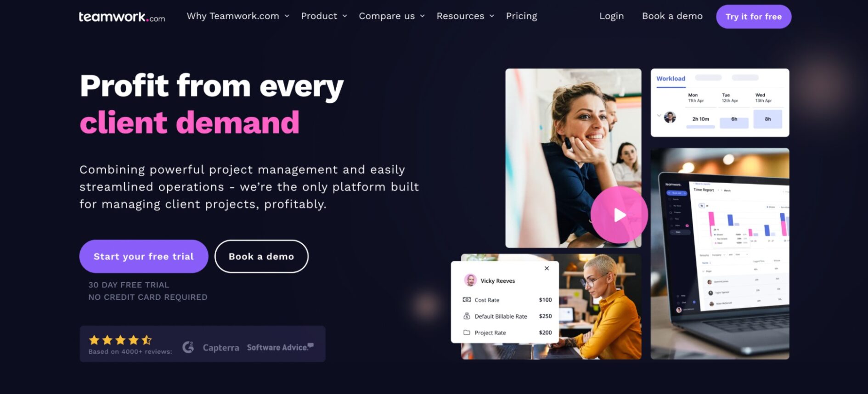Open the Compare us dropdown
The image size is (868, 394).
[392, 16]
